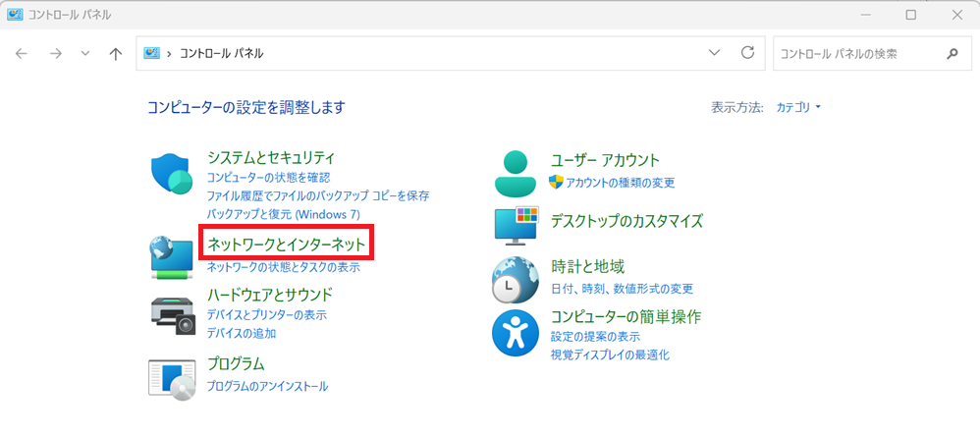Click the User Accounts person icon
The height and width of the screenshot is (437, 980).
(x=516, y=174)
